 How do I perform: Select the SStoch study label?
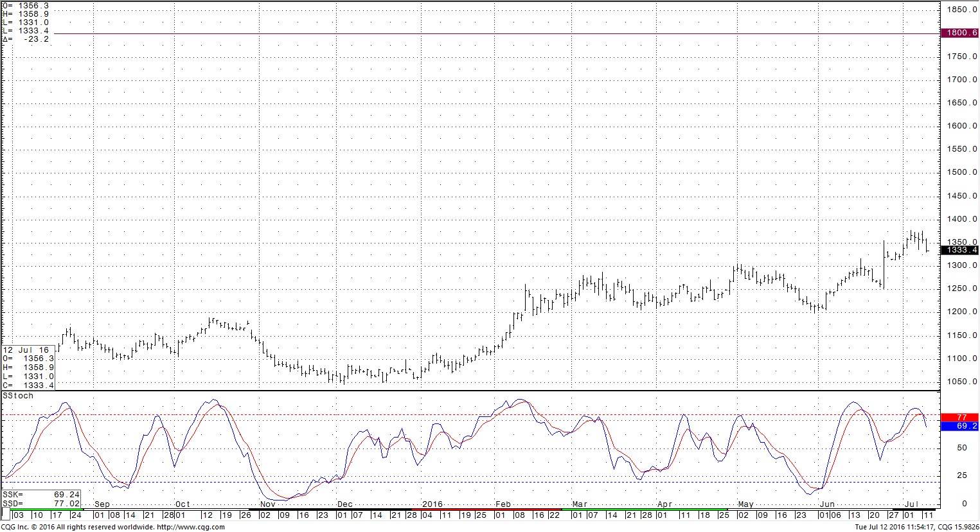click(x=18, y=396)
